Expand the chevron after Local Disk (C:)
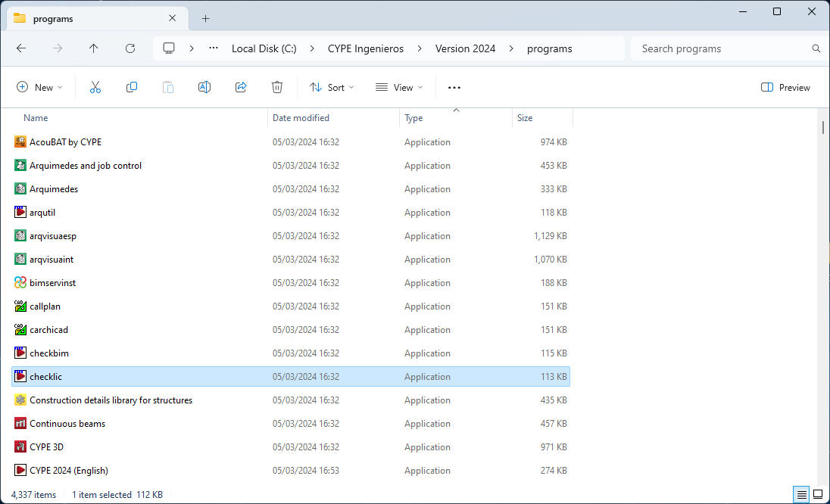Image resolution: width=830 pixels, height=504 pixels. click(x=312, y=48)
